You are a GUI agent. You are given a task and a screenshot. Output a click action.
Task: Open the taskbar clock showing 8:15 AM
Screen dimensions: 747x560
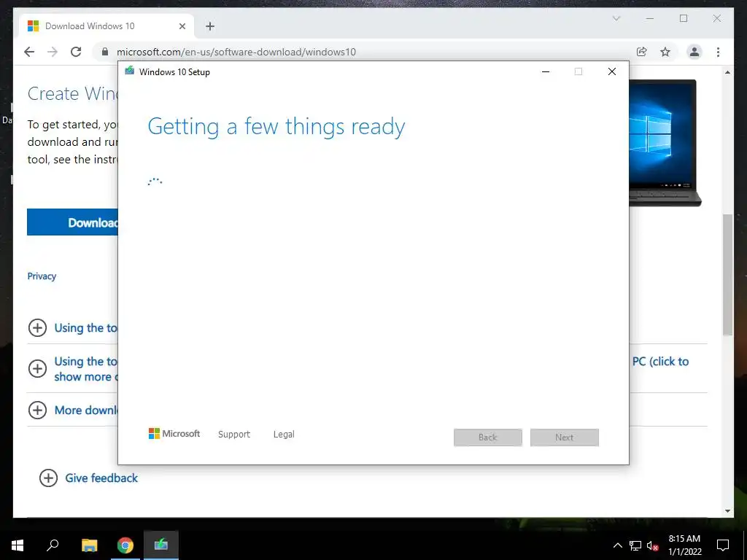[684, 545]
